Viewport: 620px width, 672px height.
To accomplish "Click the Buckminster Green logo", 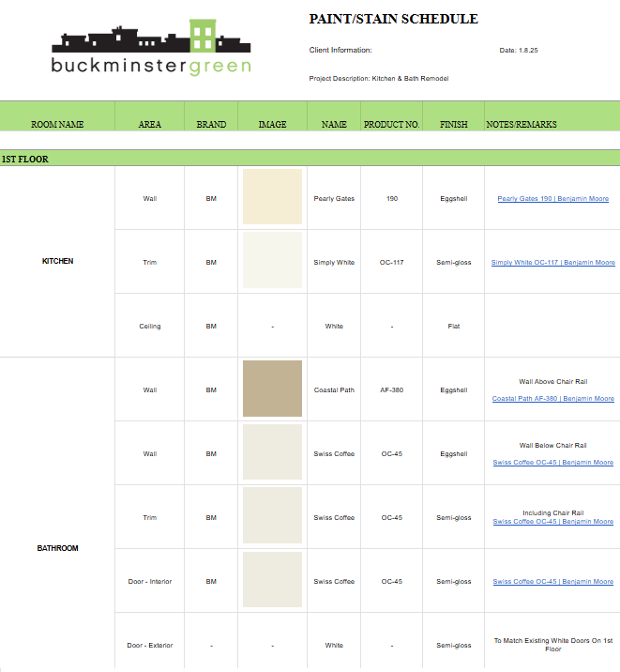I will point(151,48).
